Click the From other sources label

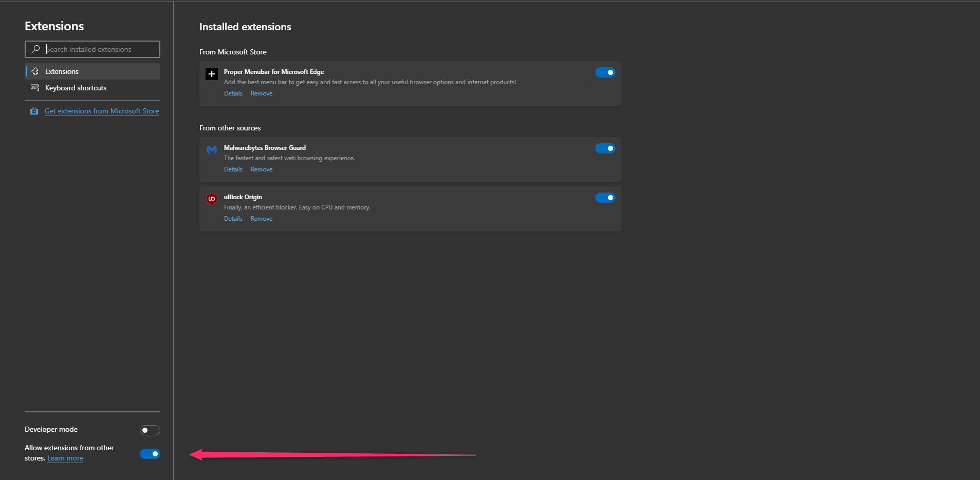click(x=230, y=128)
